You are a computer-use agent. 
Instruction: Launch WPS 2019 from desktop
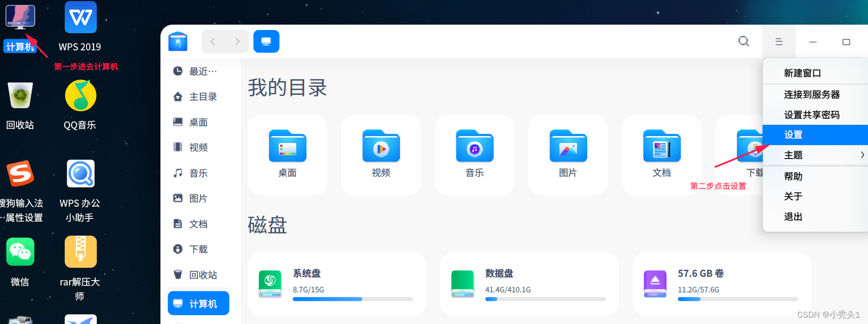pyautogui.click(x=81, y=17)
